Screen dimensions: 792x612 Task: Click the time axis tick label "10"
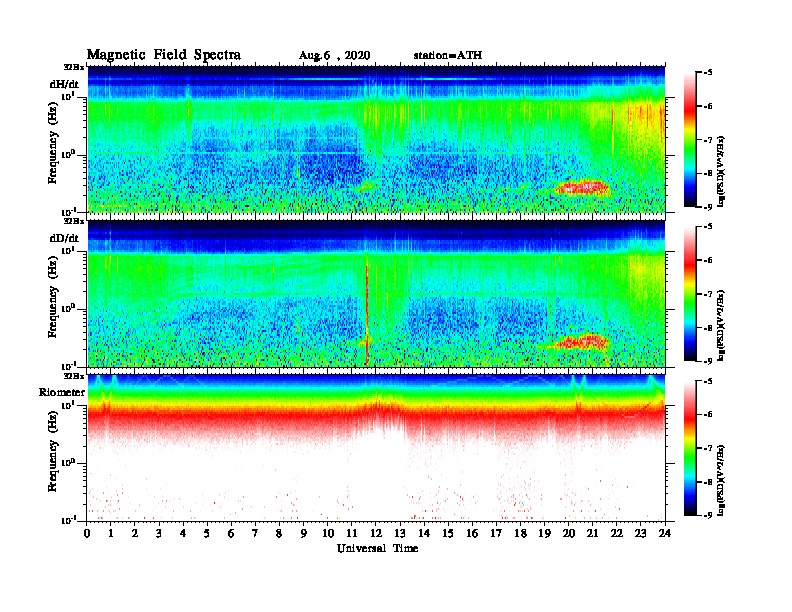click(328, 534)
